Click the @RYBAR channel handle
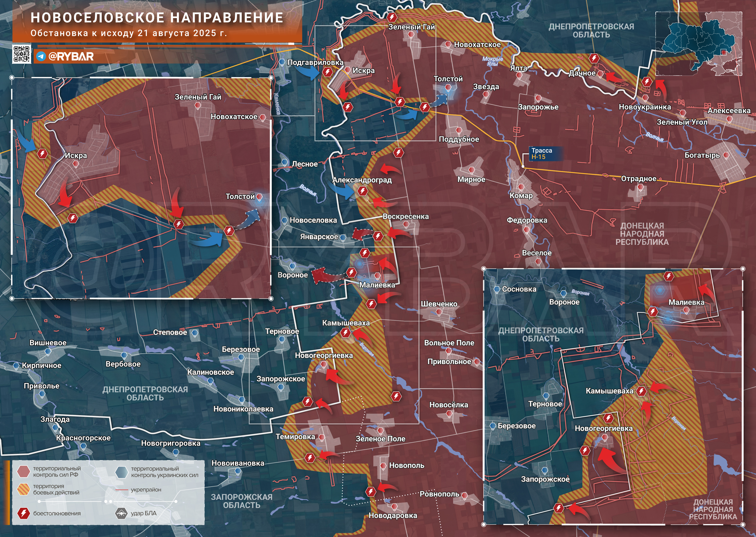Viewport: 756px width, 537px height. [71, 56]
